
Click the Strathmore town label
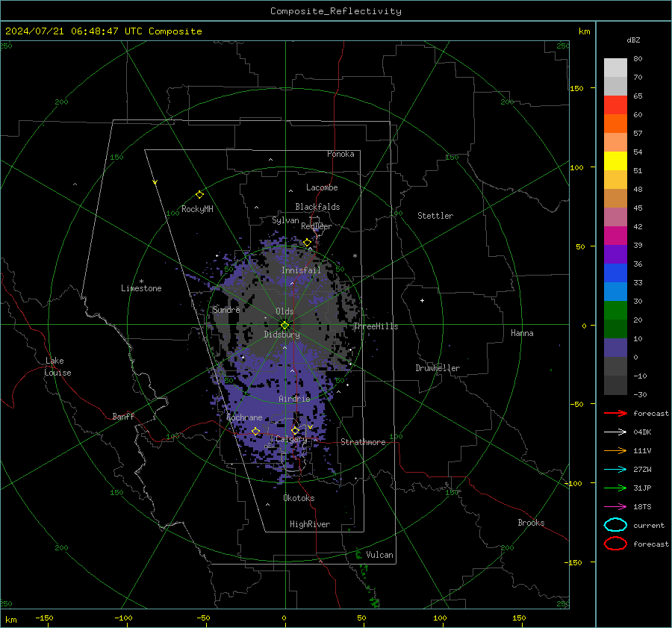click(x=363, y=442)
